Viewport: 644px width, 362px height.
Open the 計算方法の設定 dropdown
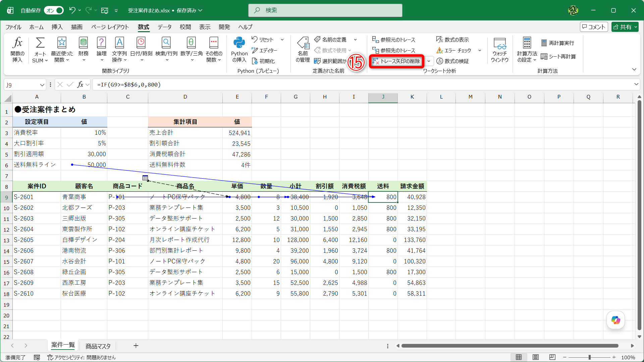[x=527, y=50]
